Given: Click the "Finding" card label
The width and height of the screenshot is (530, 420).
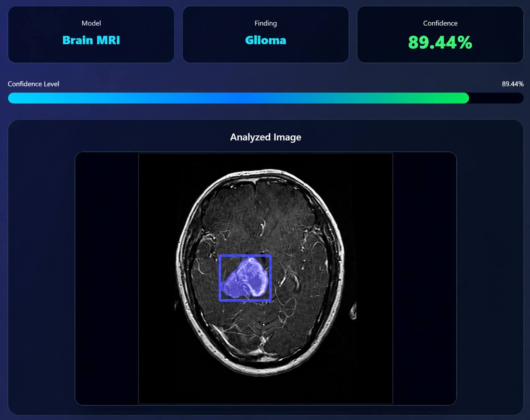Looking at the screenshot, I should pos(265,23).
